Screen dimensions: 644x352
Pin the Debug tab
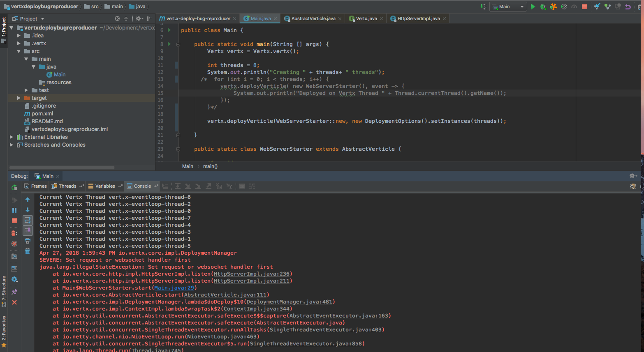(14, 292)
